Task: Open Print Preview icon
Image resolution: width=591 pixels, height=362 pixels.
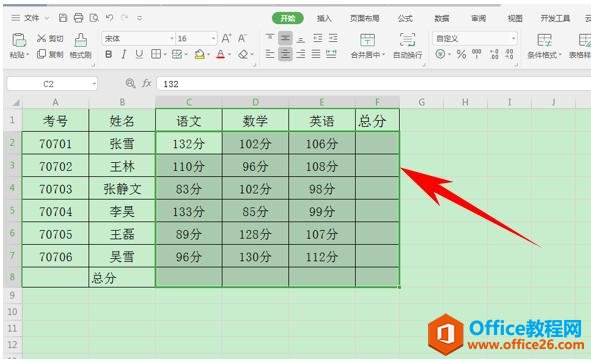Action: coord(94,18)
